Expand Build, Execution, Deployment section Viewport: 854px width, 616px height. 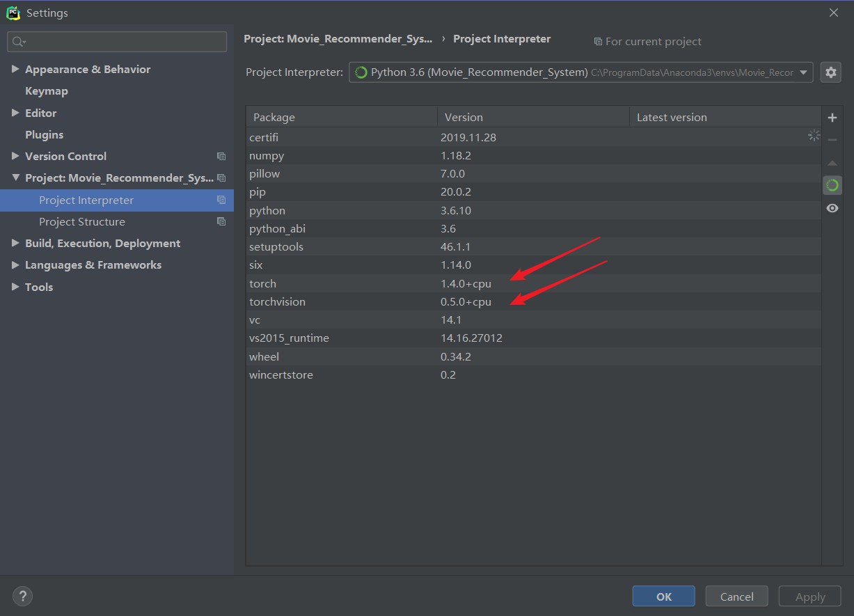(15, 243)
